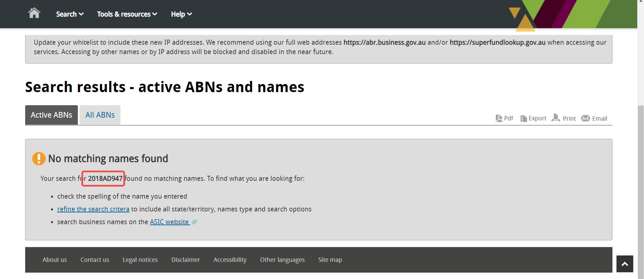
Task: Click the back to top arrow button
Action: click(x=625, y=264)
